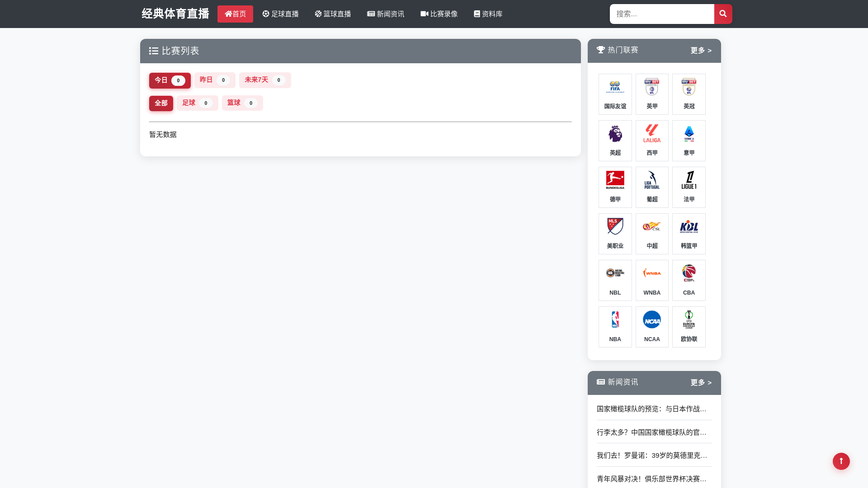This screenshot has width=868, height=488.
Task: Select the 今日 date filter
Action: [x=170, y=80]
